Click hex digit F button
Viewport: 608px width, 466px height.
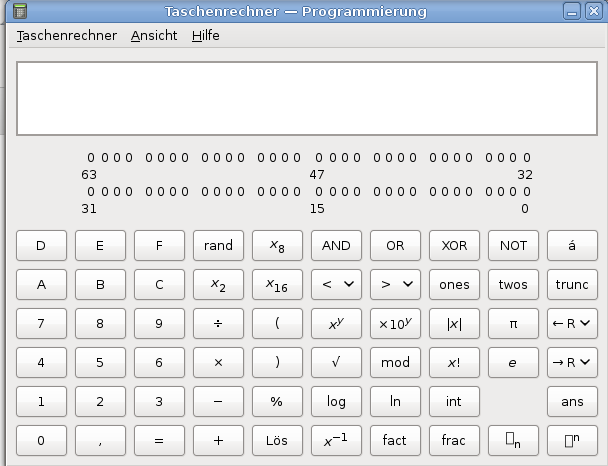[x=159, y=245]
